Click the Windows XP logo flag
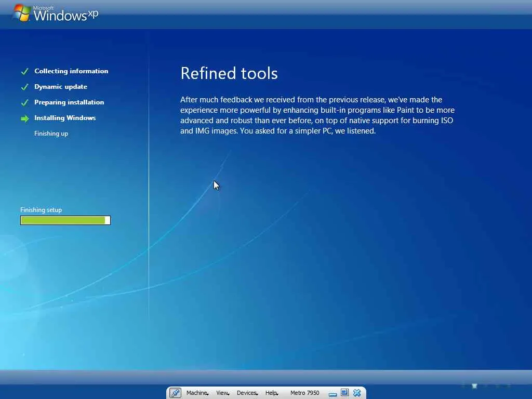532x399 pixels. point(22,13)
